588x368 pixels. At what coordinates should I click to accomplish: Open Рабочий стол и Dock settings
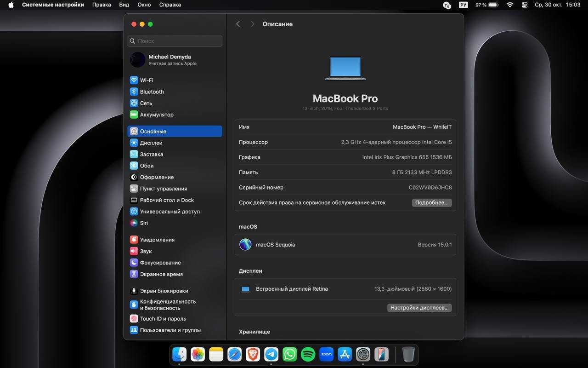(x=175, y=200)
